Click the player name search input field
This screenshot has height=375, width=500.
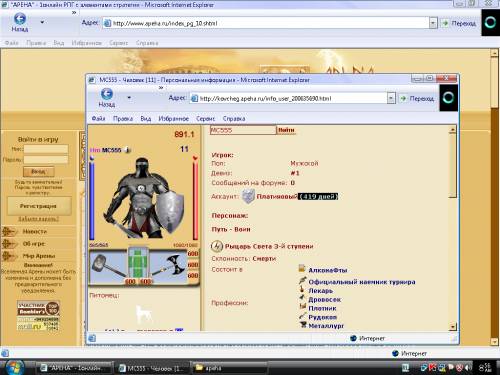click(243, 130)
